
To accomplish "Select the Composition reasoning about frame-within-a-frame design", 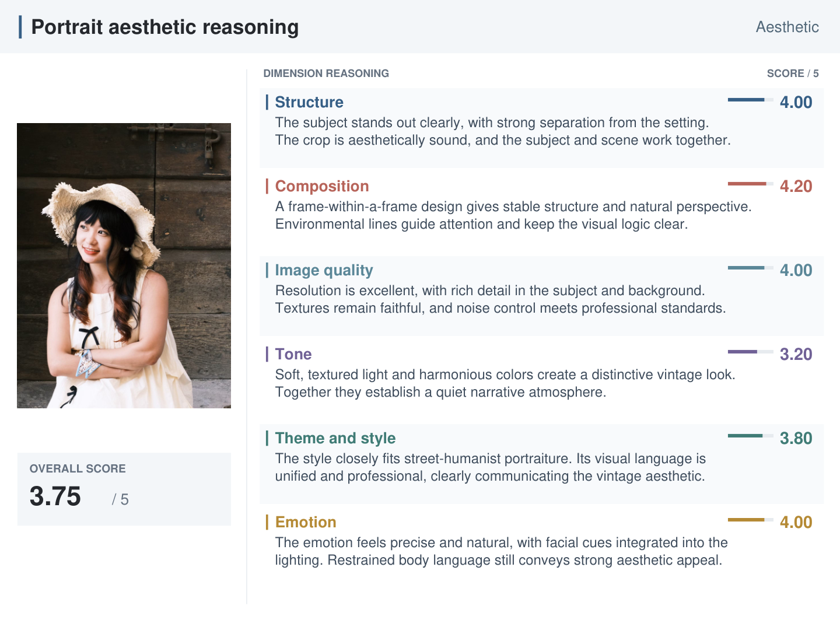I will [513, 215].
